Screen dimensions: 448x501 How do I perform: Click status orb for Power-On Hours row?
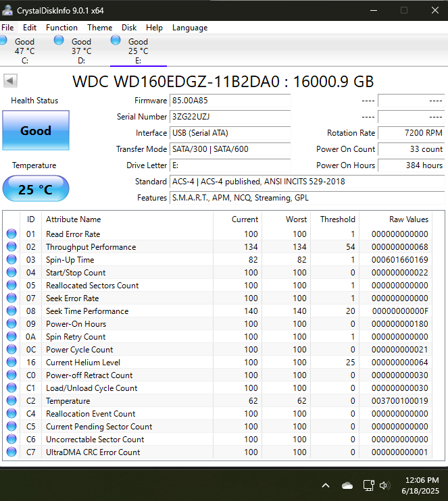point(11,323)
